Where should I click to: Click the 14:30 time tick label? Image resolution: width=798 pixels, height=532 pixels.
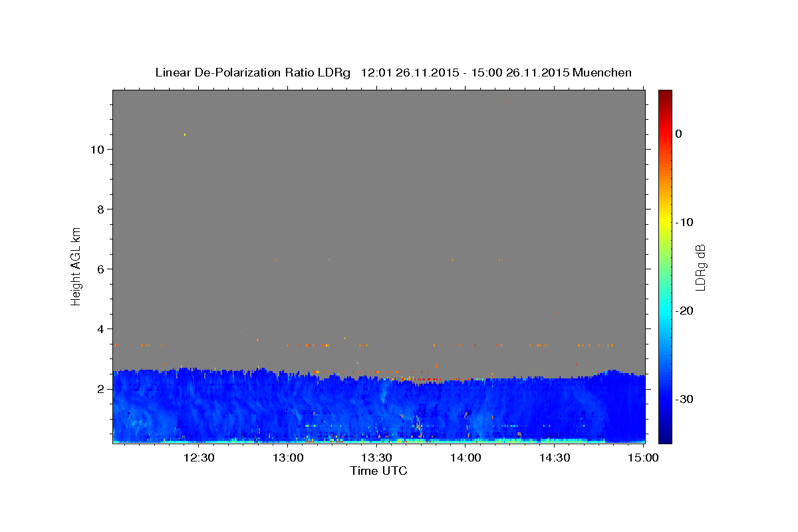(x=554, y=458)
